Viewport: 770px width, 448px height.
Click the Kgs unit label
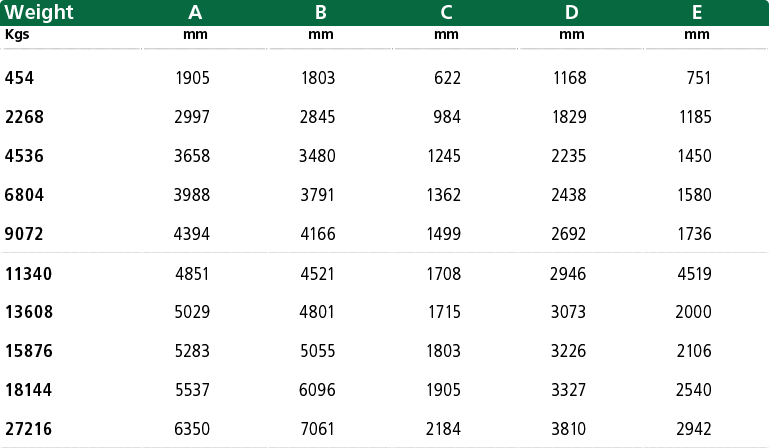pos(17,34)
